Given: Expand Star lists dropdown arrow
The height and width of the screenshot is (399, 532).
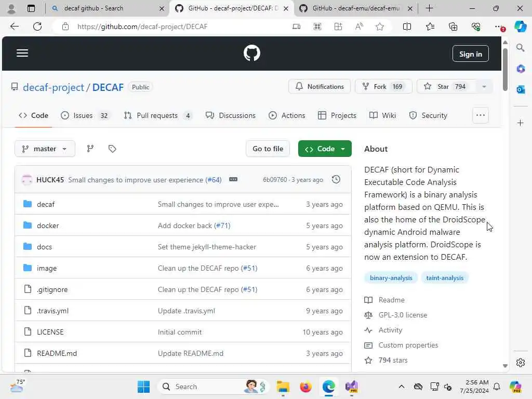Looking at the screenshot, I should pos(484,87).
